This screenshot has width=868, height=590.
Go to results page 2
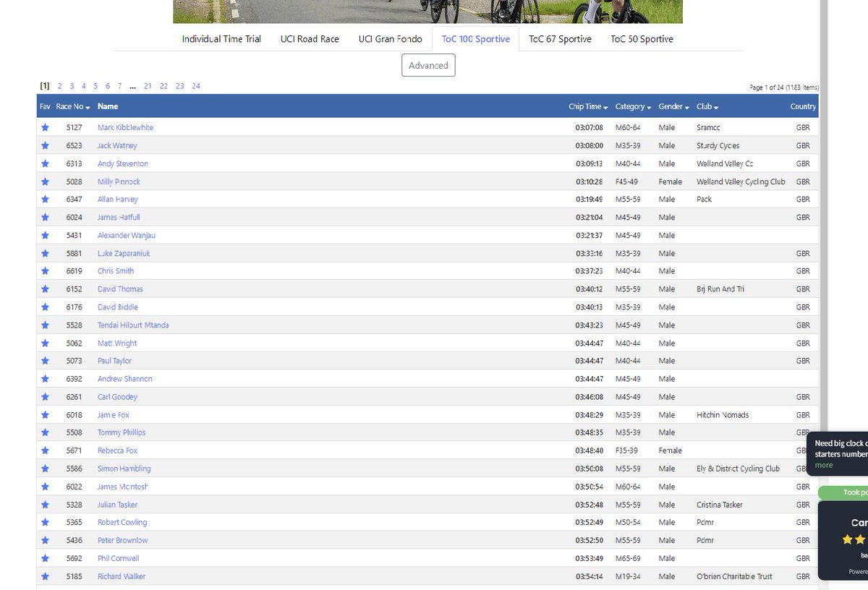point(60,86)
